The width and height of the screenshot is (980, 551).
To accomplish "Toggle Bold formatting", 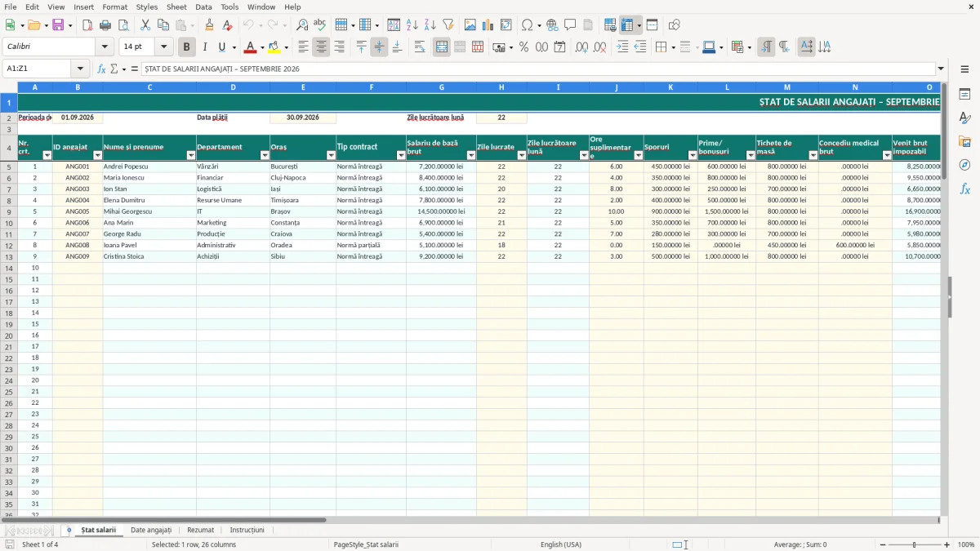I will (186, 47).
